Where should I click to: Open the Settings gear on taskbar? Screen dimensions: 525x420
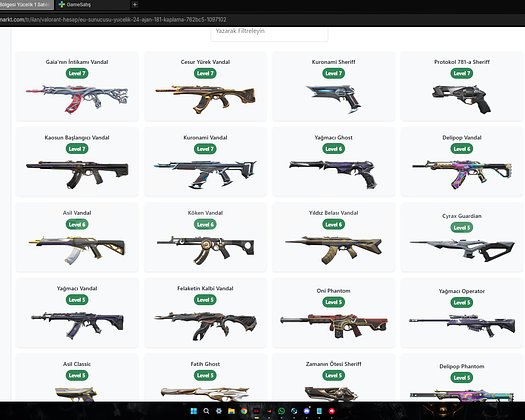[x=219, y=411]
